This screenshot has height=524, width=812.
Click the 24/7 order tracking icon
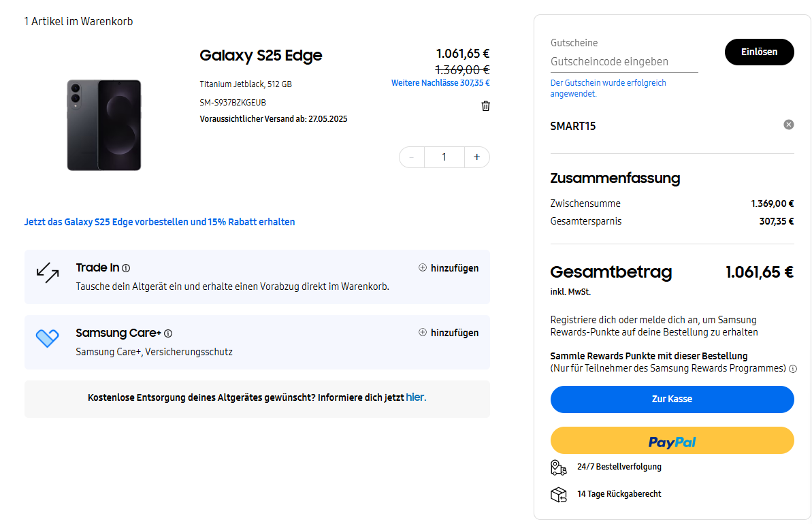click(558, 467)
